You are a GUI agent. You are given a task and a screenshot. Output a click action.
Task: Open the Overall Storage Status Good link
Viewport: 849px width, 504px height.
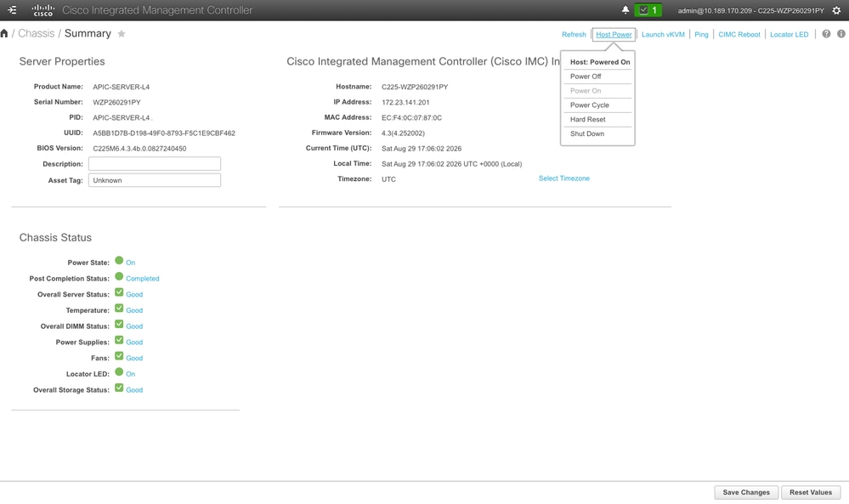134,390
